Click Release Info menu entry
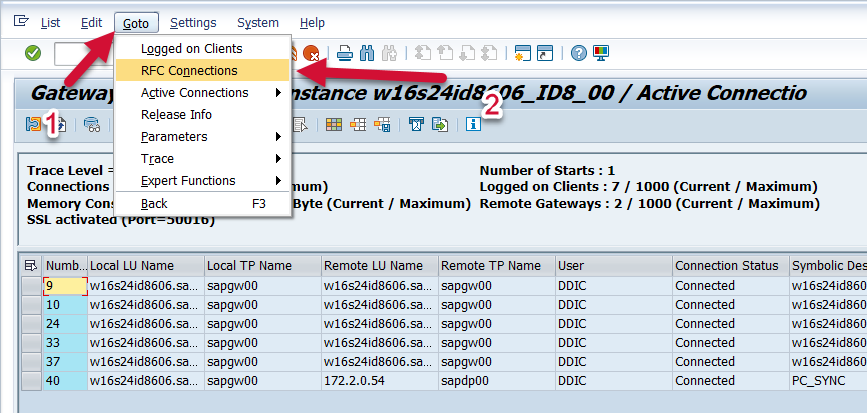Image resolution: width=867 pixels, height=413 pixels. point(176,115)
